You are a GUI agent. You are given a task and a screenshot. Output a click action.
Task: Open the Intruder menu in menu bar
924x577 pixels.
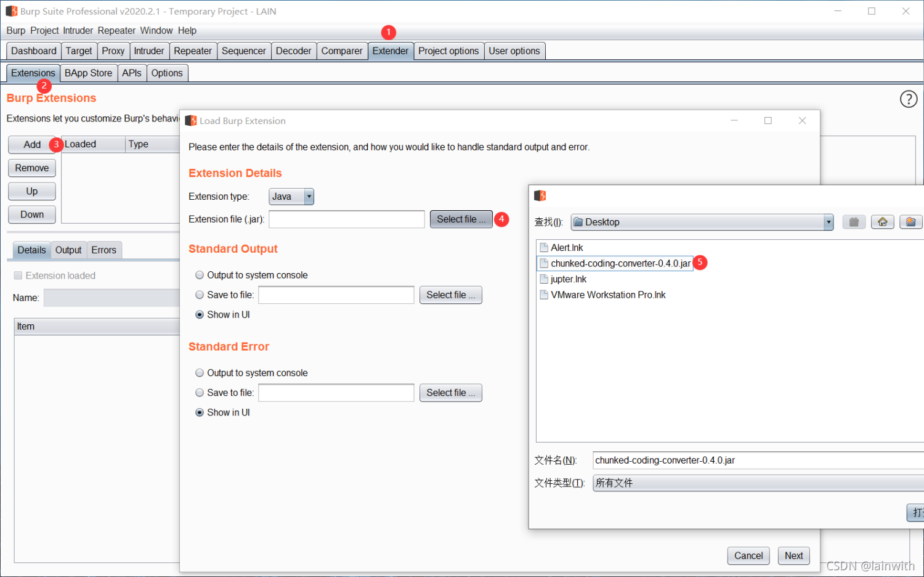pyautogui.click(x=78, y=31)
